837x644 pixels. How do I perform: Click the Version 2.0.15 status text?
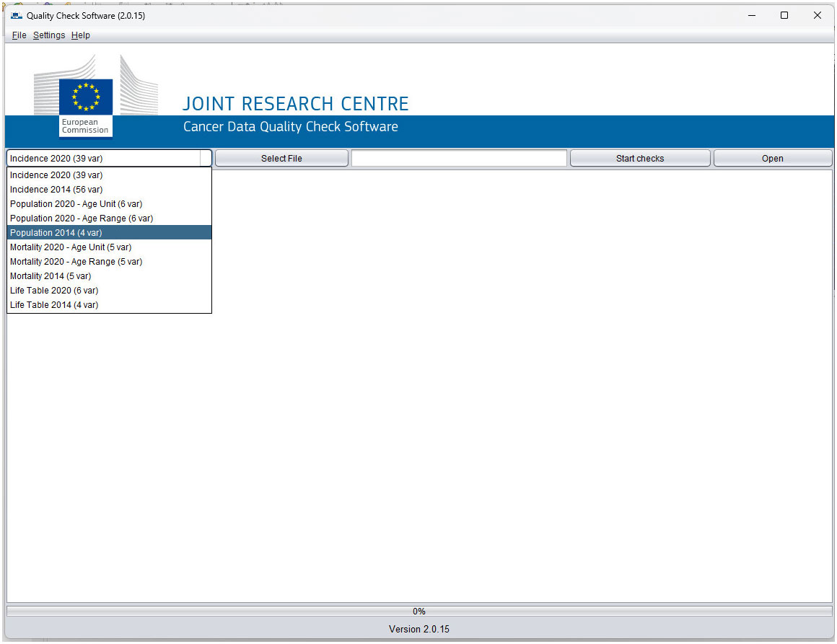tap(419, 629)
